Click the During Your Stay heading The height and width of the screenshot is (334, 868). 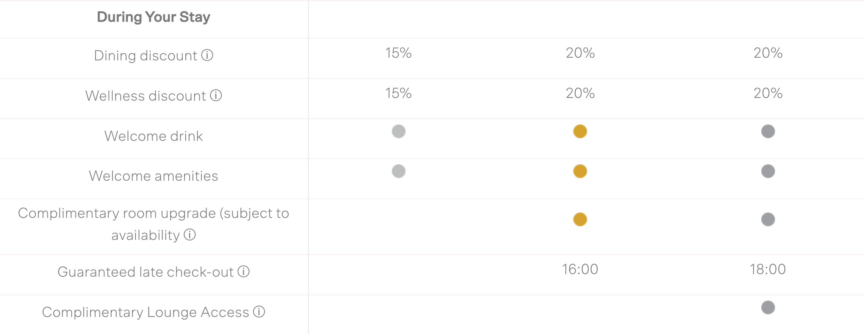coord(153,17)
